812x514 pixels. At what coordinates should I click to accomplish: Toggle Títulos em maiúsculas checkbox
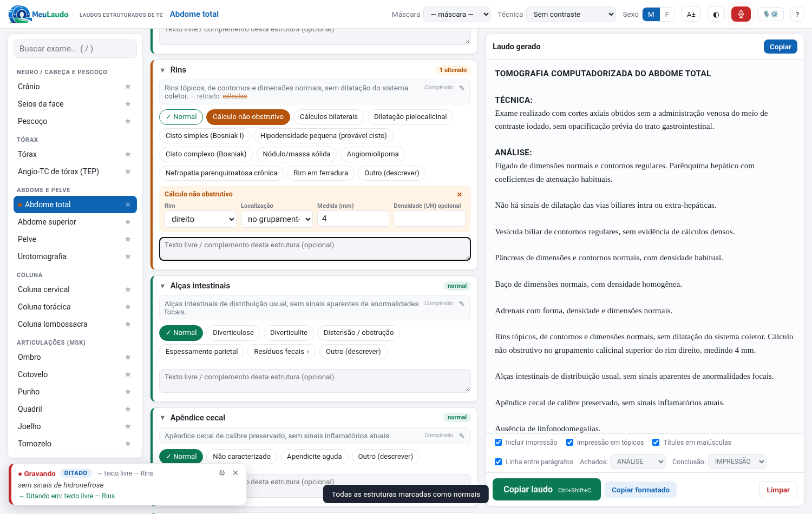click(x=656, y=443)
